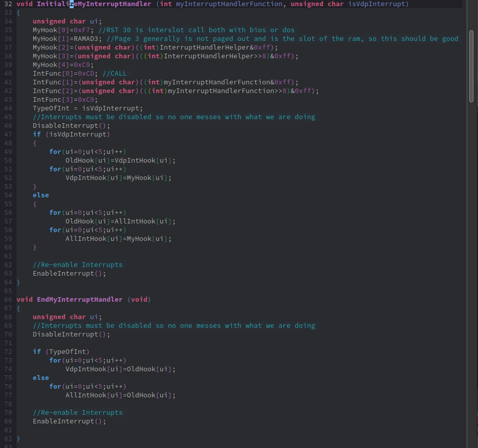The image size is (478, 448).
Task: Click 'unsigned char ui;' on line 34
Action: 68,21
